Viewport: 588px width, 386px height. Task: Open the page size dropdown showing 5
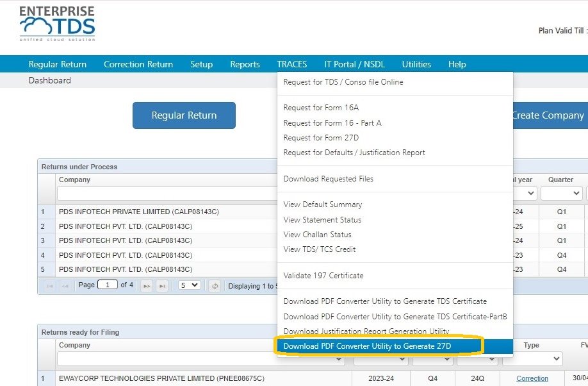pos(188,285)
